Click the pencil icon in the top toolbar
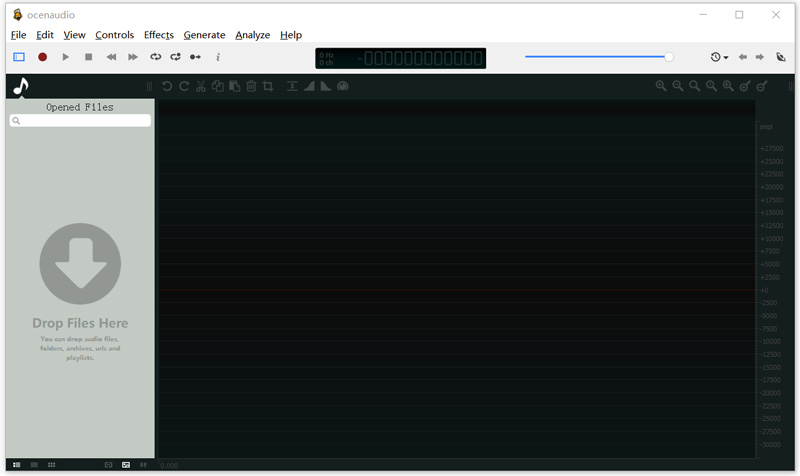This screenshot has width=800, height=476. pyautogui.click(x=781, y=57)
